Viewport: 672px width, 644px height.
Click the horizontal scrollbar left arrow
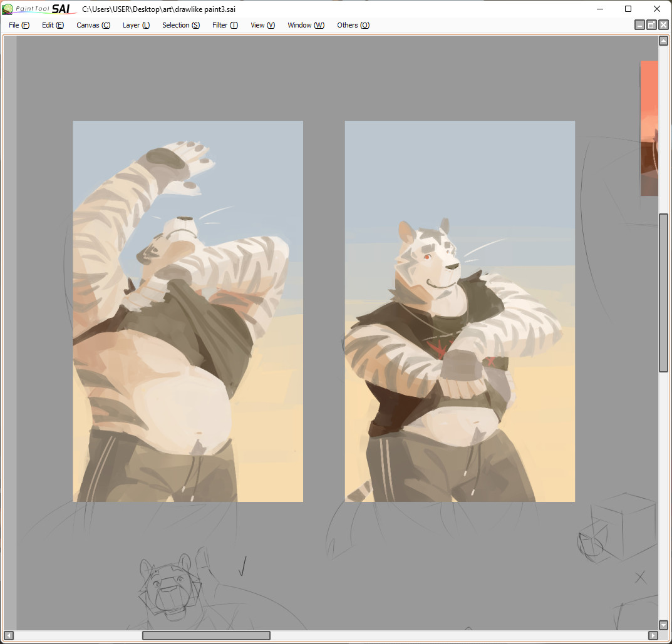9,635
